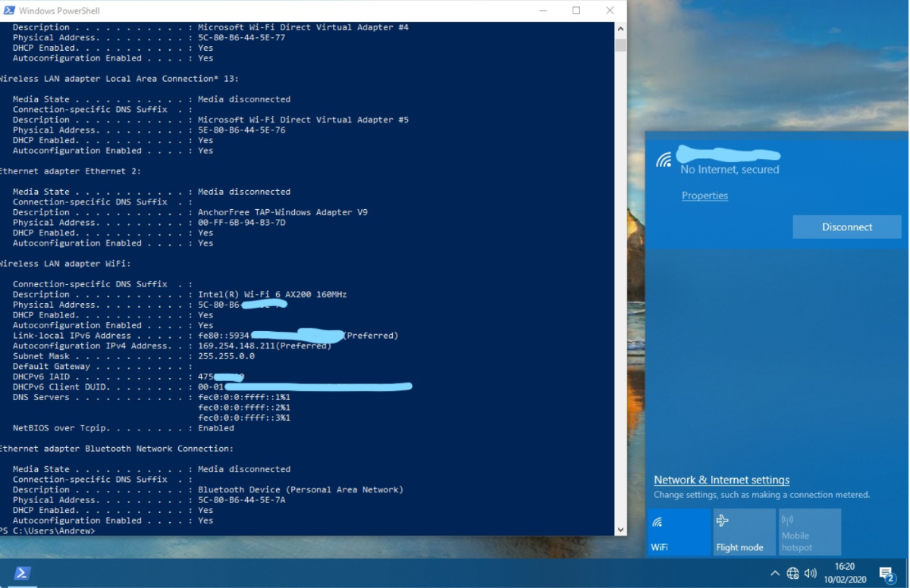The height and width of the screenshot is (588, 910).
Task: Click the PowerShell scrollbar up arrow
Action: (620, 28)
